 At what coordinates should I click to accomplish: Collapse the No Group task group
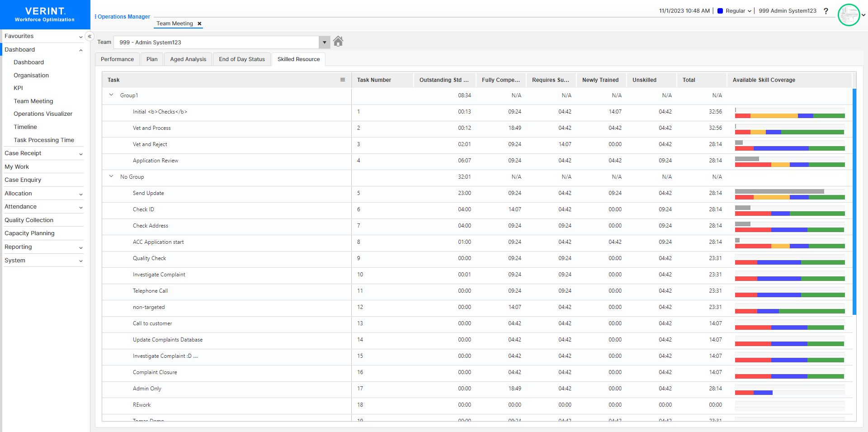tap(111, 176)
